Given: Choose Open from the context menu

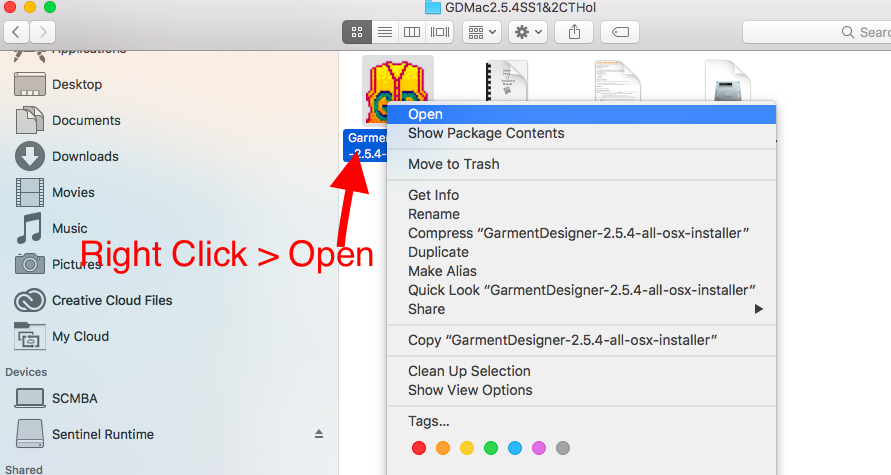Looking at the screenshot, I should (581, 114).
